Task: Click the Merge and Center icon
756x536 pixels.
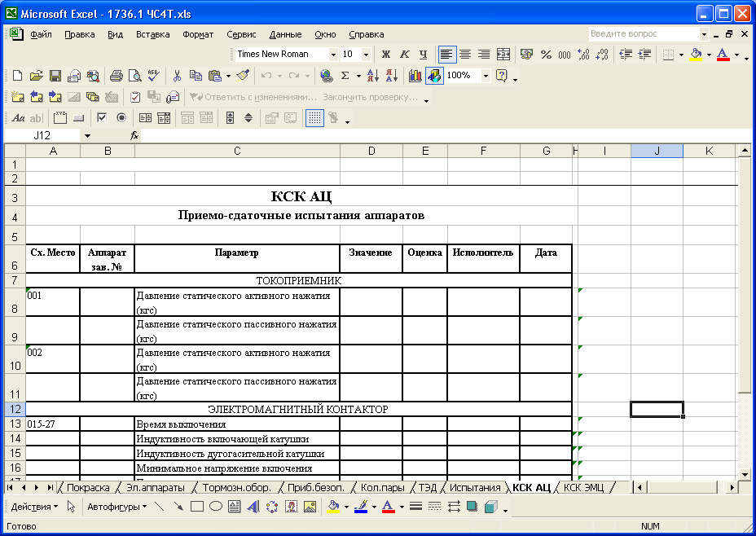Action: pos(503,55)
